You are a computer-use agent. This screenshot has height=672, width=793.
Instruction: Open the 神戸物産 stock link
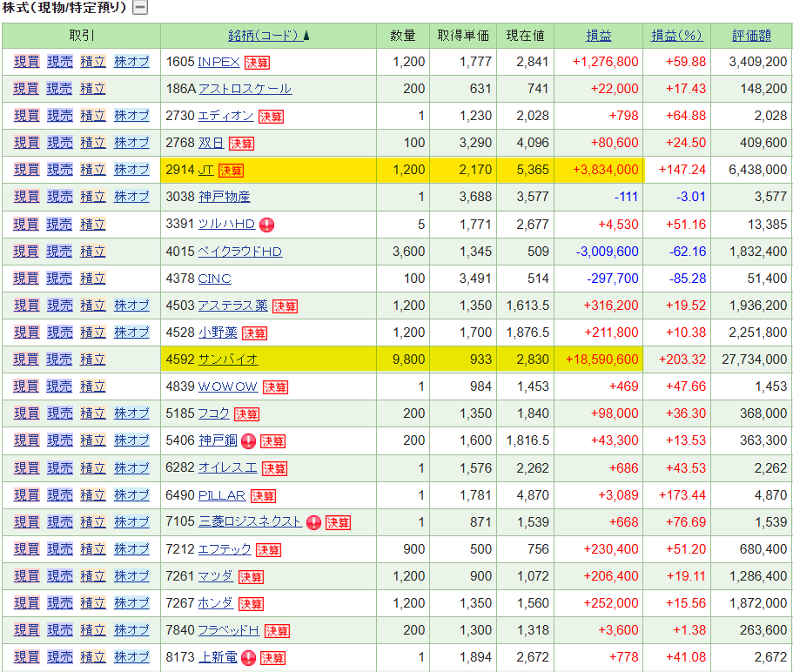point(224,197)
